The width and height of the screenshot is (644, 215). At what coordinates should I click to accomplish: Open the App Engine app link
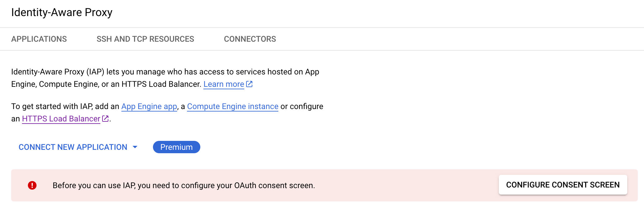coord(149,106)
